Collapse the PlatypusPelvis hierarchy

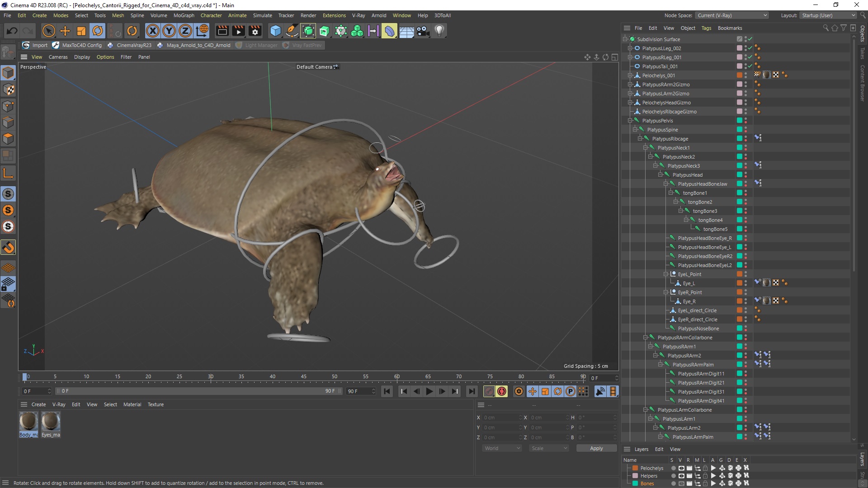(x=630, y=121)
